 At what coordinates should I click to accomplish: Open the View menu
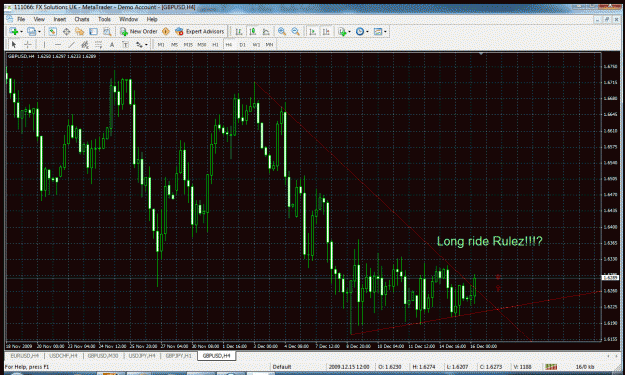point(39,19)
